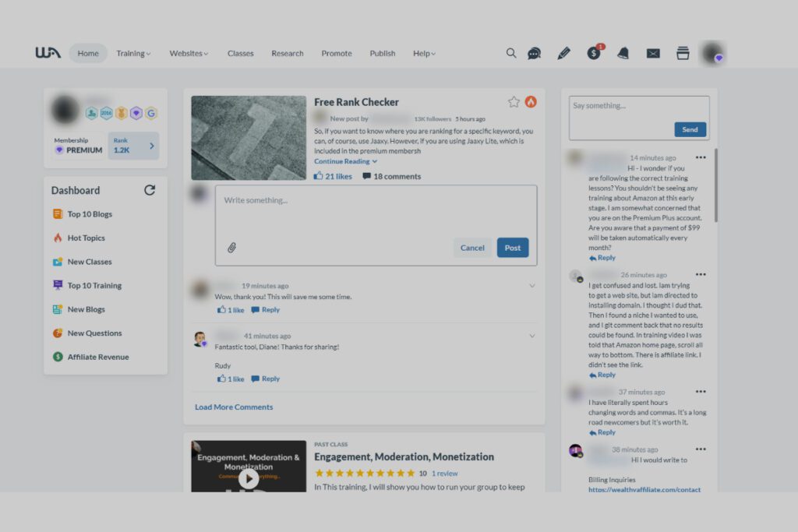The height and width of the screenshot is (532, 798).
Task: Open the search magnifier icon
Action: tap(511, 53)
